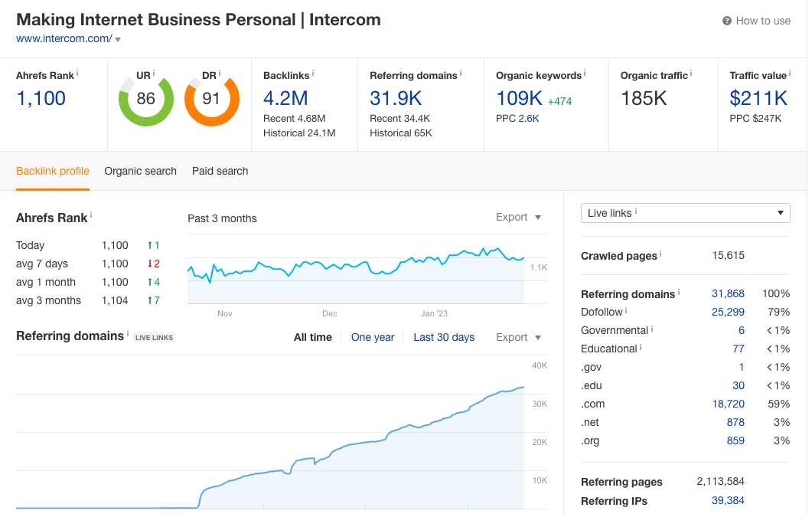Click the Live links info icon

tap(636, 211)
